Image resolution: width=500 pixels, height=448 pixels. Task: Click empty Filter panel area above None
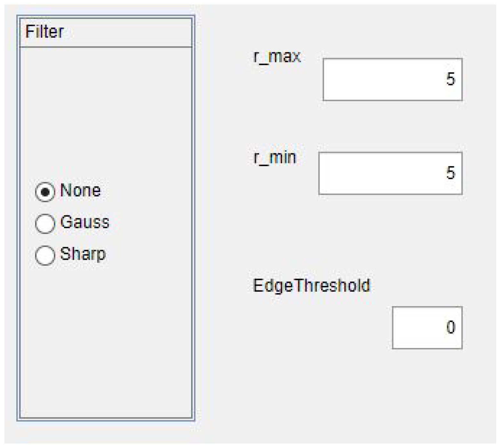106,112
